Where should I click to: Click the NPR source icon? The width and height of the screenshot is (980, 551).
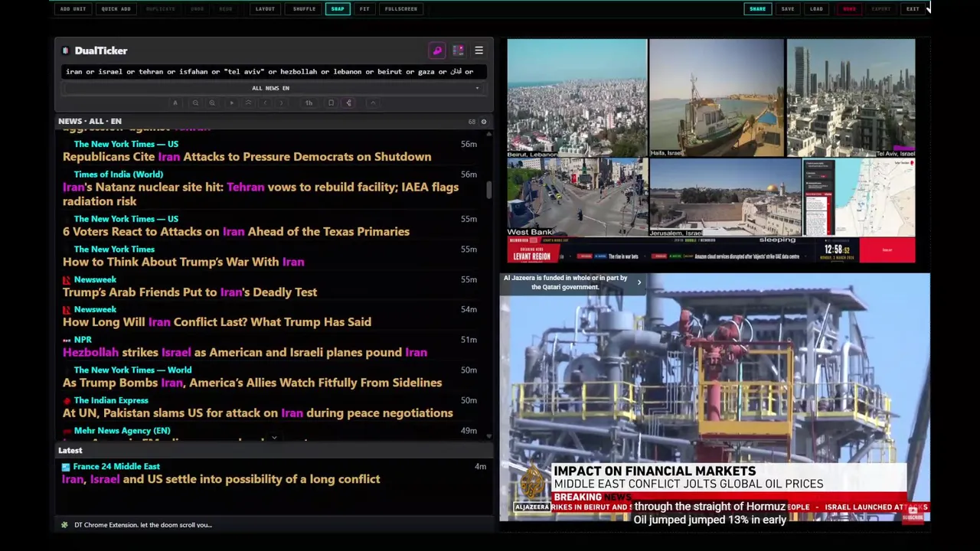click(x=67, y=340)
